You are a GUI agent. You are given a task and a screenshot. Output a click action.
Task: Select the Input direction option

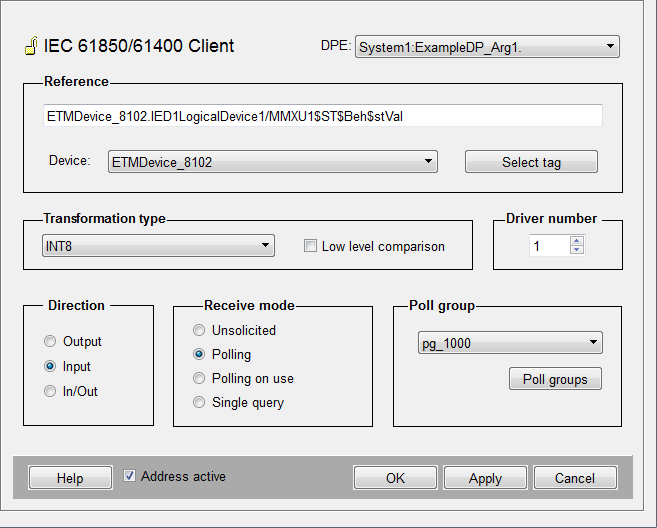coord(50,367)
